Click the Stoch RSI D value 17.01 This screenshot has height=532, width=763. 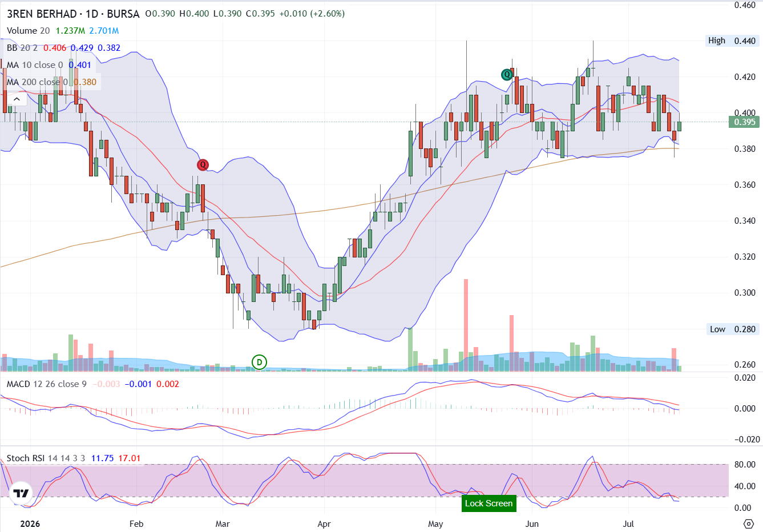130,458
